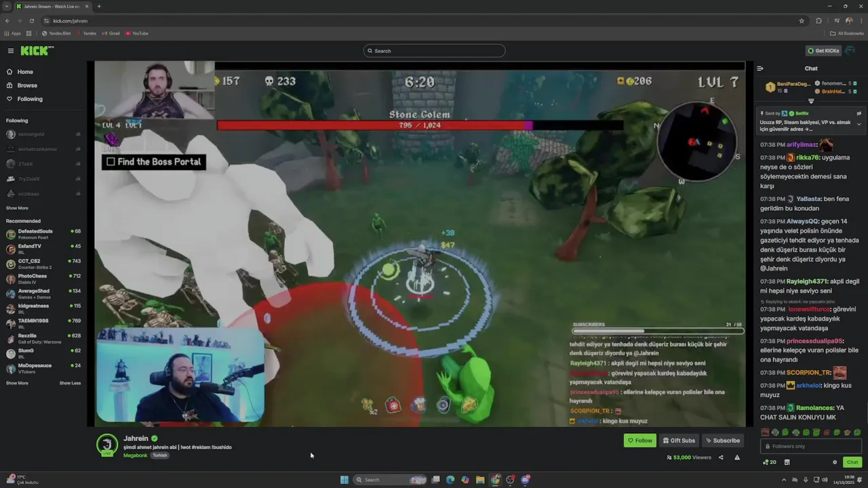Click Gift Subs button

tap(679, 441)
